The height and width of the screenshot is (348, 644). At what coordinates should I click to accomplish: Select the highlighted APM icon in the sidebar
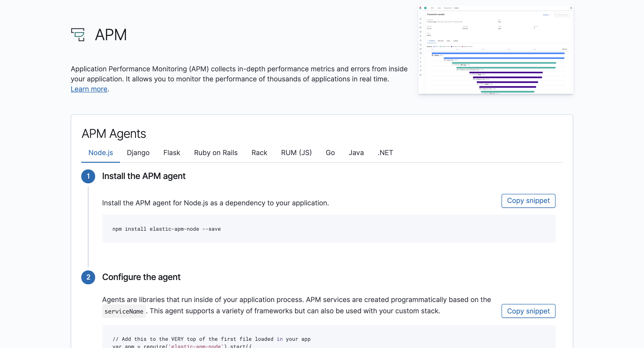(x=421, y=54)
